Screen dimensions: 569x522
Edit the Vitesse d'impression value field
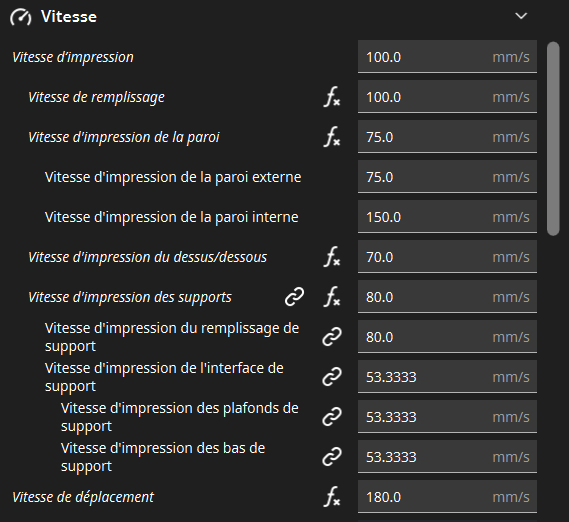[447, 57]
